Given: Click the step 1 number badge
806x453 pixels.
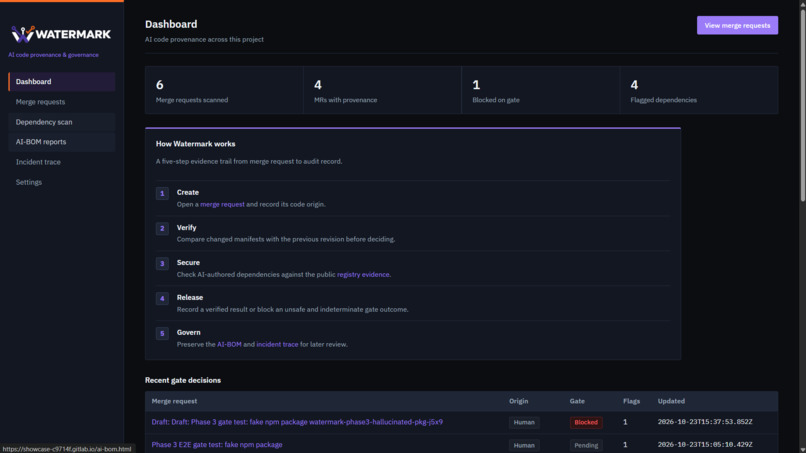Looking at the screenshot, I should tap(162, 193).
